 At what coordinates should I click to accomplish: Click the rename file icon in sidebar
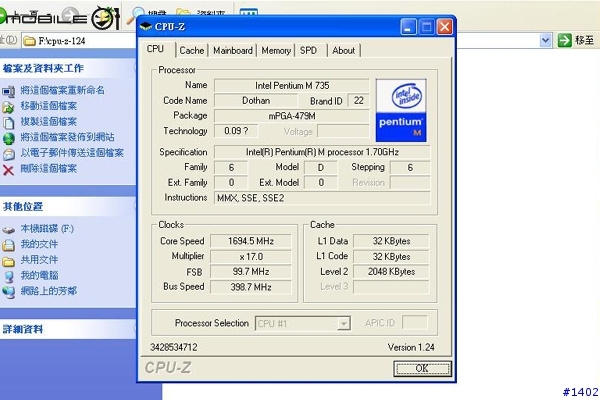[8, 91]
